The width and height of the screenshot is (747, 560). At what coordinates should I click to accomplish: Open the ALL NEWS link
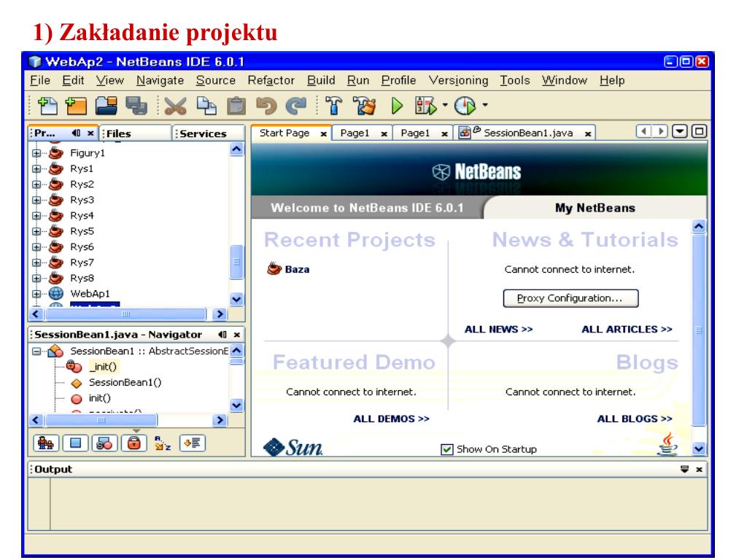[498, 330]
